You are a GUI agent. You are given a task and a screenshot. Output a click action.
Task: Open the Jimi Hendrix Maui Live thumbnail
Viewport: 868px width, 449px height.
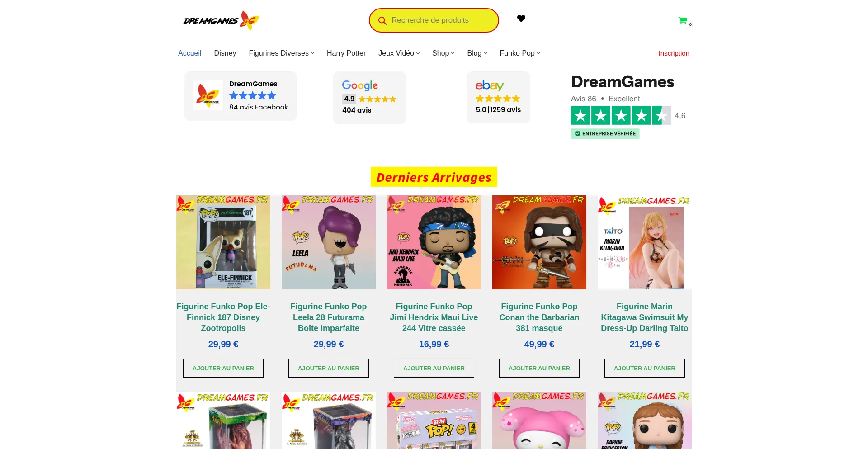point(434,242)
